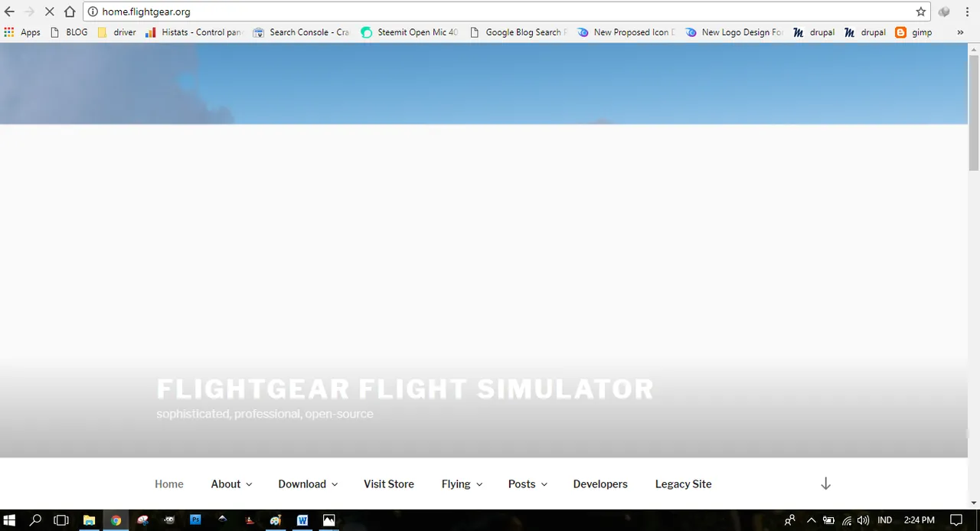Viewport: 980px width, 531px height.
Task: Bookmark this page with the star icon
Action: [x=920, y=11]
